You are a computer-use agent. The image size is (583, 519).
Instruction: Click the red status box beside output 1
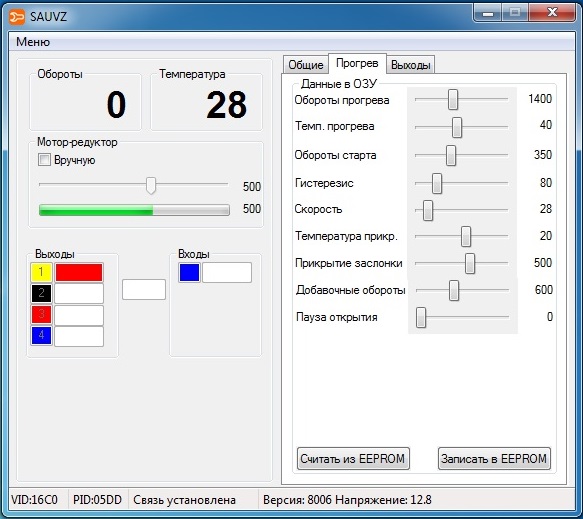pos(79,272)
